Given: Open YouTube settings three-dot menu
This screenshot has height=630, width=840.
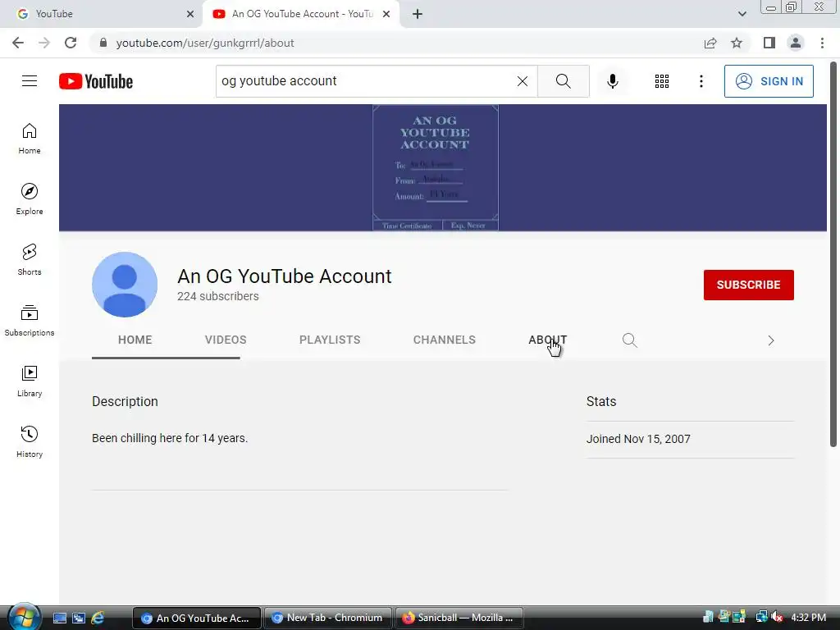Looking at the screenshot, I should pos(701,81).
